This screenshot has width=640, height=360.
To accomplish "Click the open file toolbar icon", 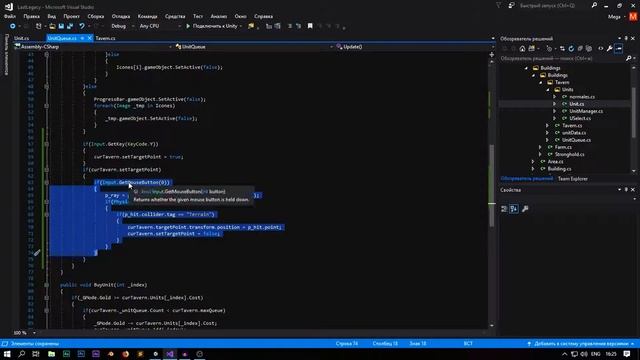I will (52, 26).
